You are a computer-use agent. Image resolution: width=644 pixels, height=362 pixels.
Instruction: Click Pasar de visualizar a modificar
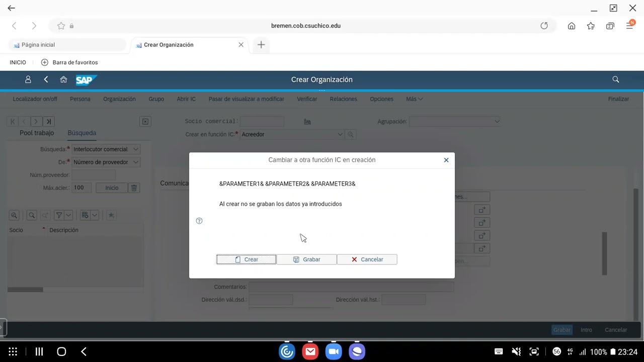click(x=247, y=99)
